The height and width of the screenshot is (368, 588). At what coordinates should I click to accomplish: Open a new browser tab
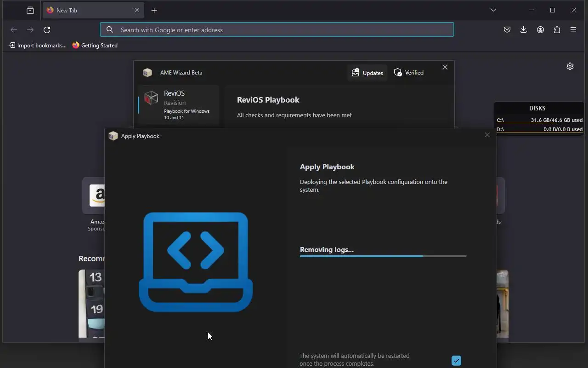tap(154, 10)
